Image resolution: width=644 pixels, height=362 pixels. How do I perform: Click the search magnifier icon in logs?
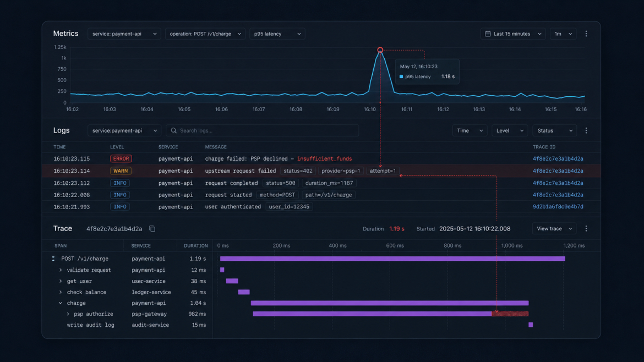pos(174,130)
